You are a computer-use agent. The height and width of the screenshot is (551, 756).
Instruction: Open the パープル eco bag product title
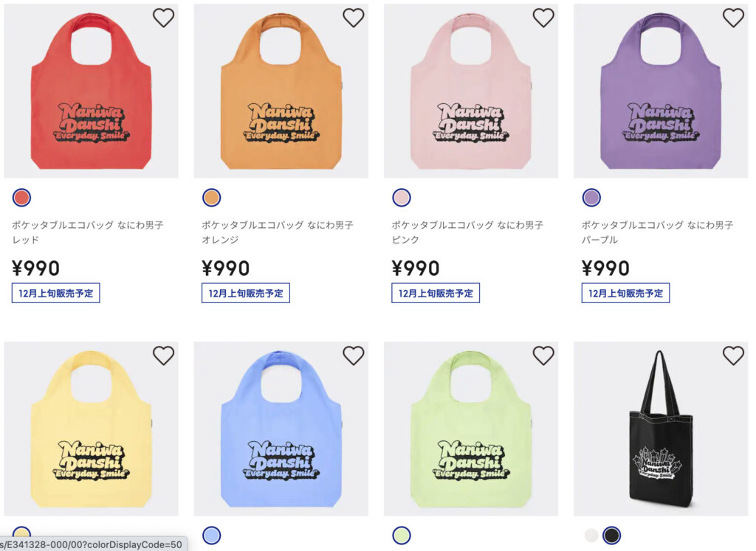pos(658,232)
